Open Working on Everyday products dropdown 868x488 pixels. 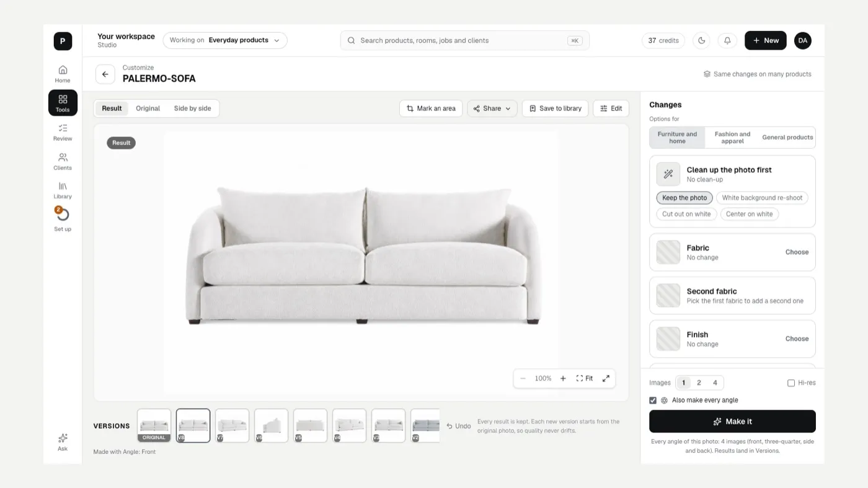click(x=225, y=40)
